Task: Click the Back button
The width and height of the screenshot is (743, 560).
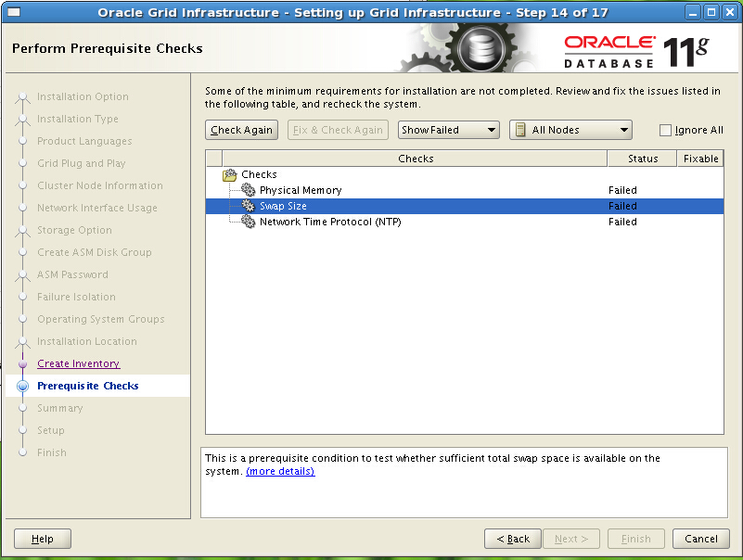Action: (x=513, y=539)
